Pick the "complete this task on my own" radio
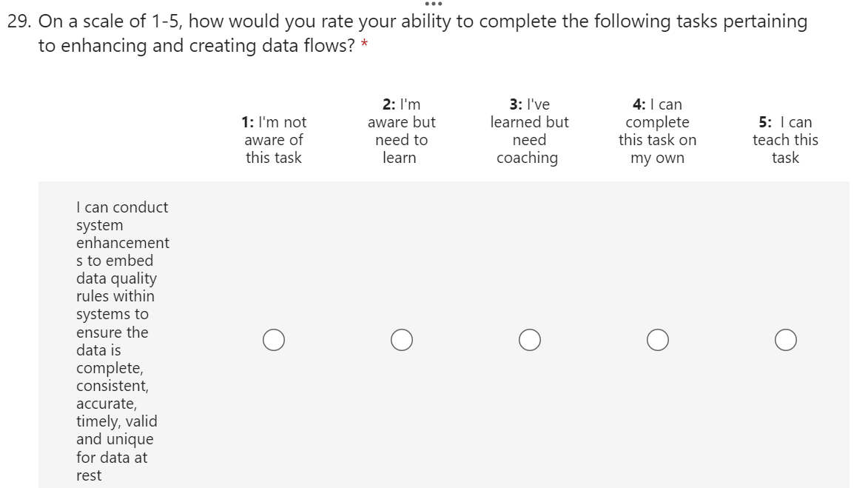Screen dimensions: 868x488 pos(658,339)
